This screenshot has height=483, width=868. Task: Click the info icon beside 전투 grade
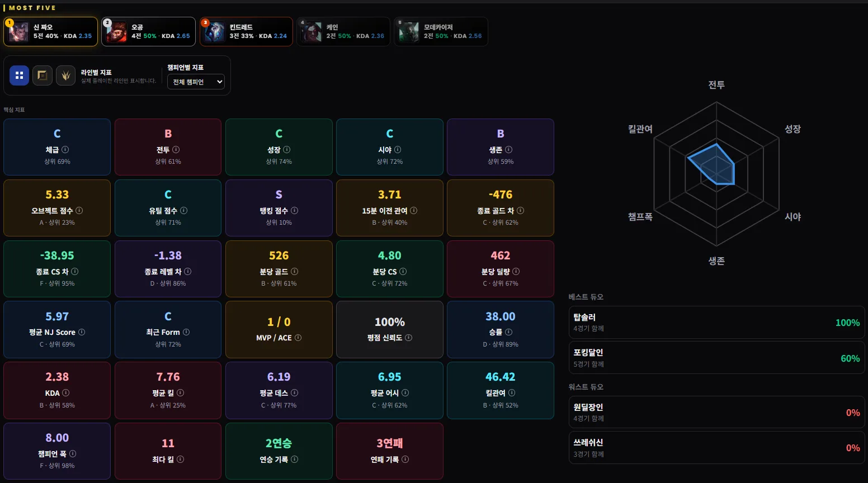(176, 150)
